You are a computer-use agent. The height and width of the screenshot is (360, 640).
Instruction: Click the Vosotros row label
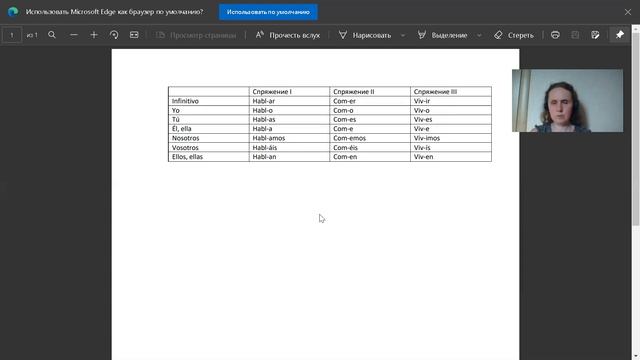[x=209, y=147]
